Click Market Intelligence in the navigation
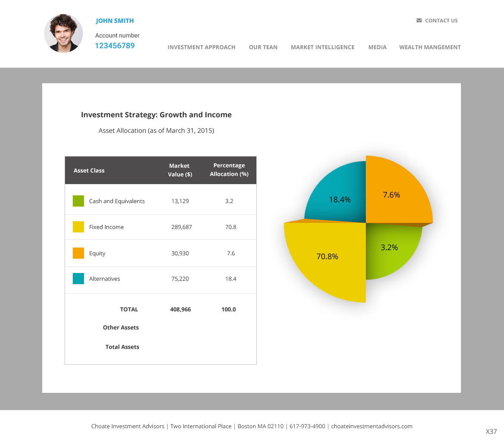Viewport: 504px width, 442px height. point(323,47)
